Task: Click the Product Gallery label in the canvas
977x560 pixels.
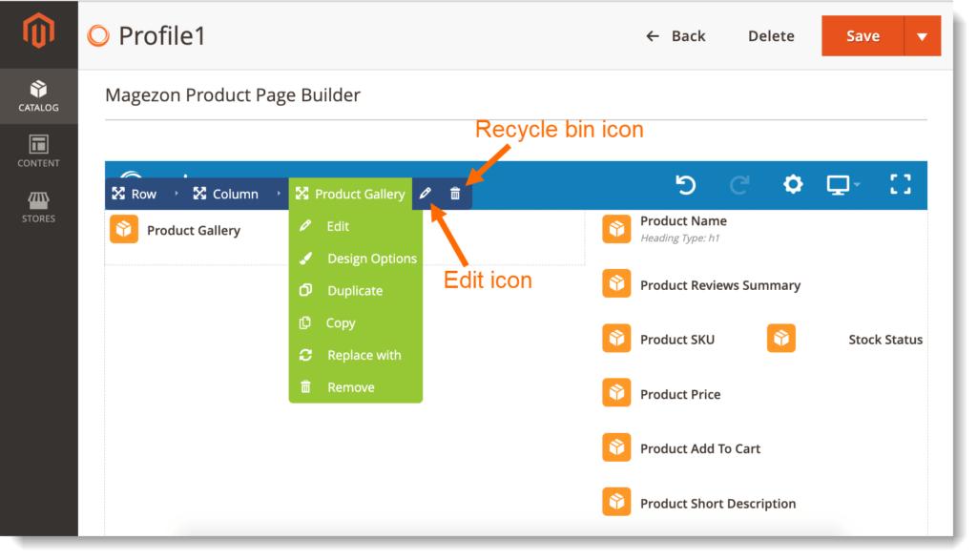Action: pos(194,231)
